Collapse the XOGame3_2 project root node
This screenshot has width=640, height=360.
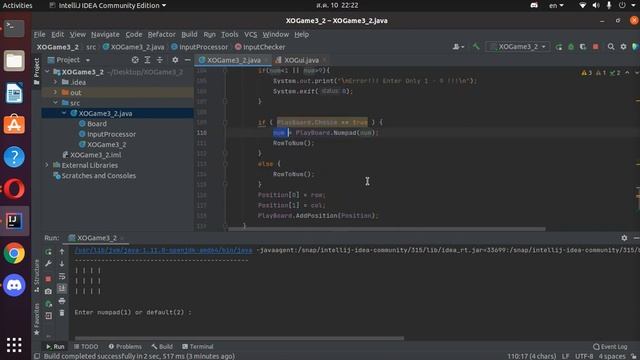pyautogui.click(x=47, y=72)
